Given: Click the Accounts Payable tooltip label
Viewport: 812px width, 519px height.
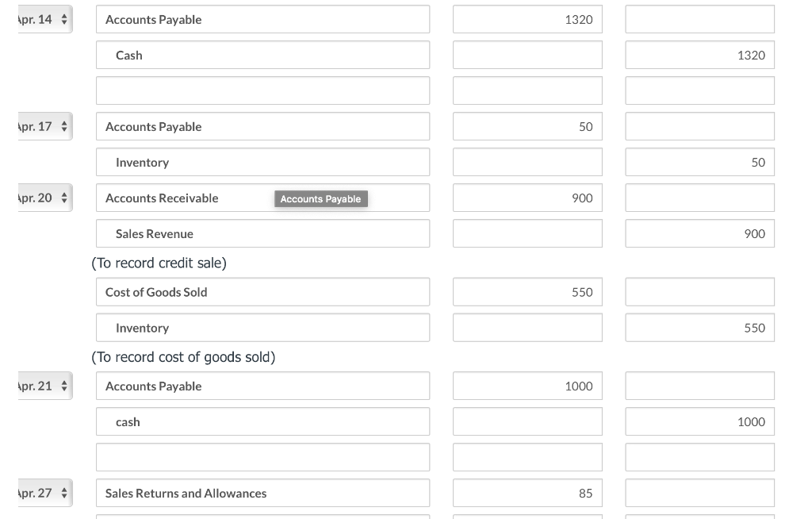Looking at the screenshot, I should 320,199.
